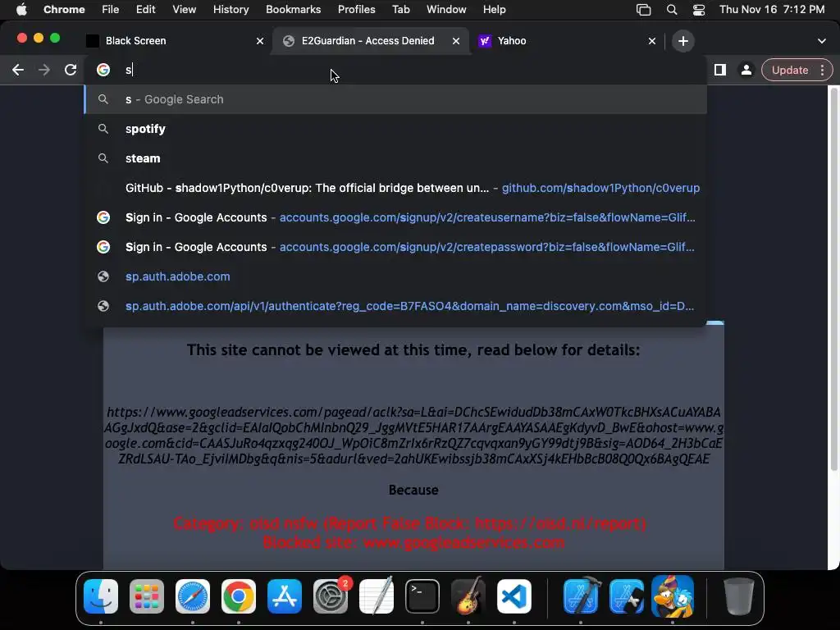Open Trash from the Dock
Viewport: 840px width, 630px height.
tap(739, 596)
